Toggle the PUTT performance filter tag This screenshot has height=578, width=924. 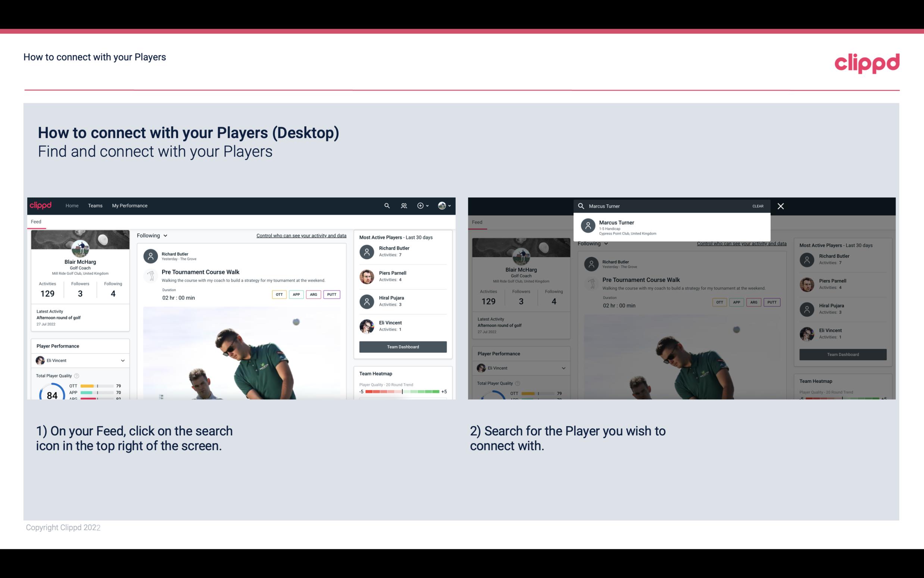point(331,294)
